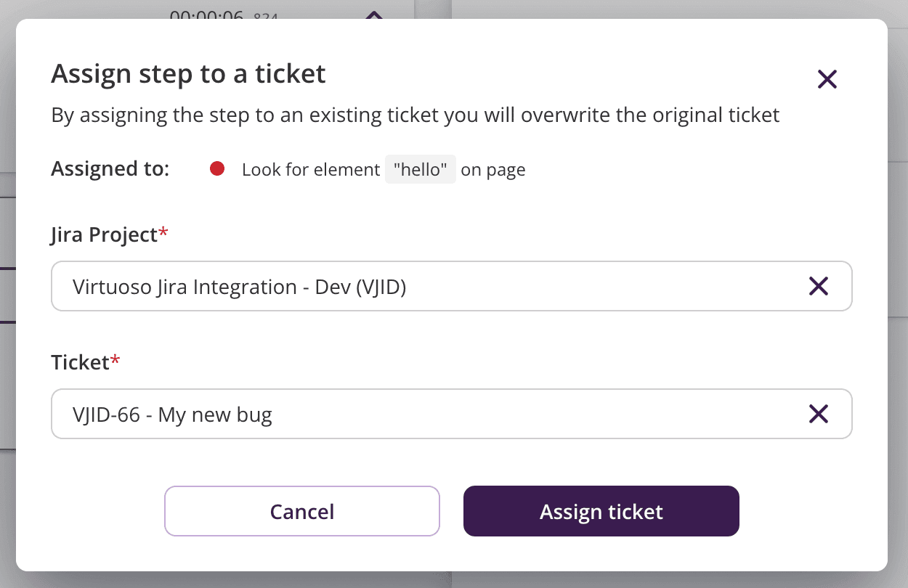Clear the Jira Project selection using its X
This screenshot has width=908, height=588.
click(x=819, y=286)
